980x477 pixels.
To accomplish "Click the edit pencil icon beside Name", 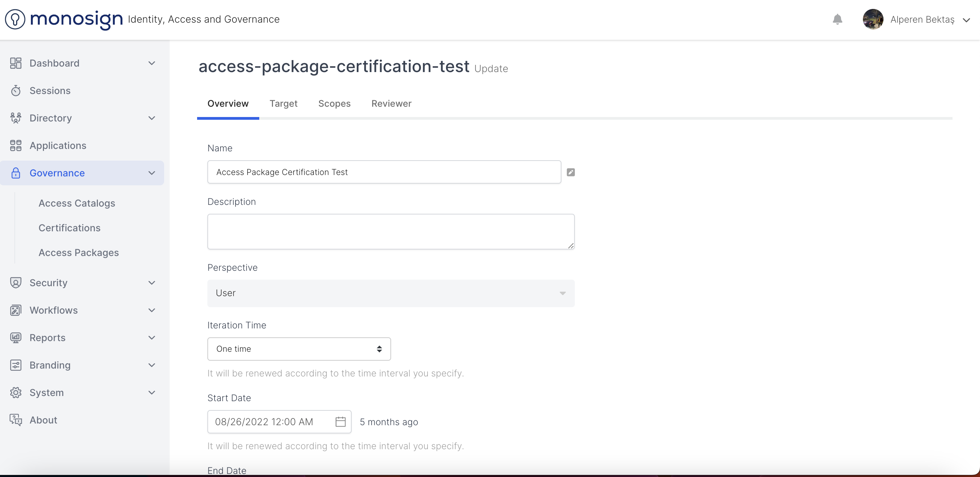I will coord(571,172).
